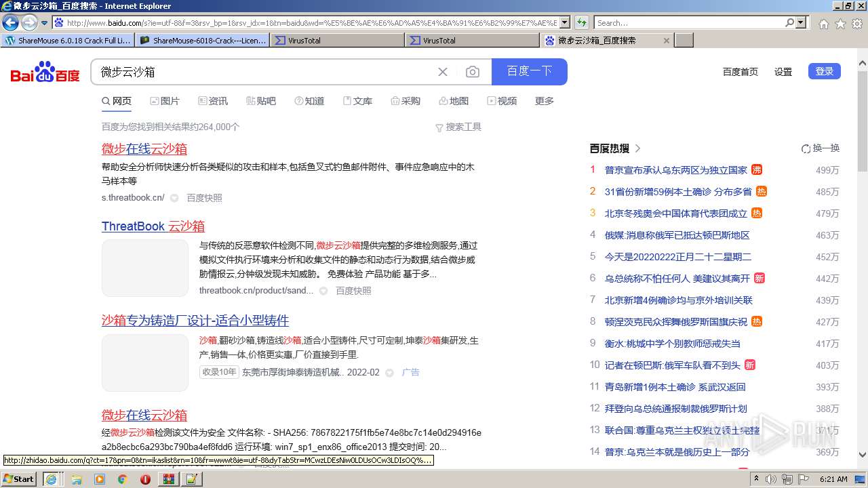This screenshot has width=868, height=488.
Task: Go back with the browser Back arrow
Action: coord(11,22)
